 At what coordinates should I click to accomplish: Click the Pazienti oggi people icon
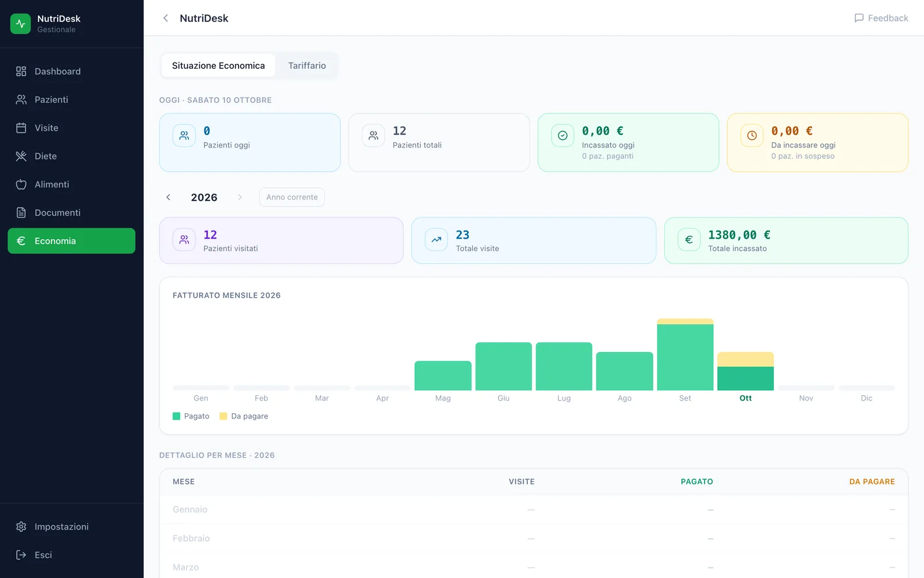pos(184,136)
